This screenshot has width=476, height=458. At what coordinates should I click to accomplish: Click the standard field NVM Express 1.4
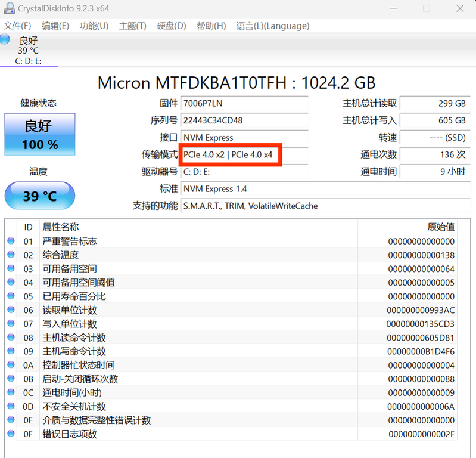pyautogui.click(x=325, y=188)
